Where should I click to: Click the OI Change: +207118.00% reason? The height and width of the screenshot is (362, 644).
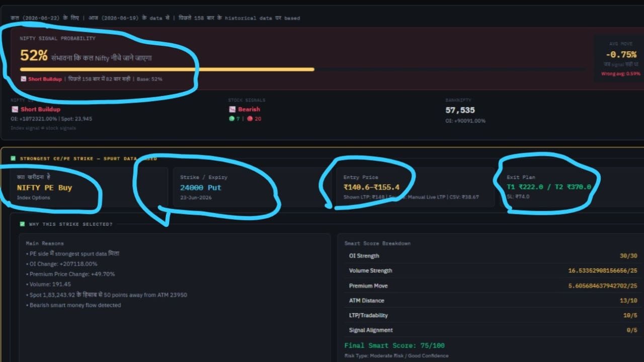pos(61,264)
